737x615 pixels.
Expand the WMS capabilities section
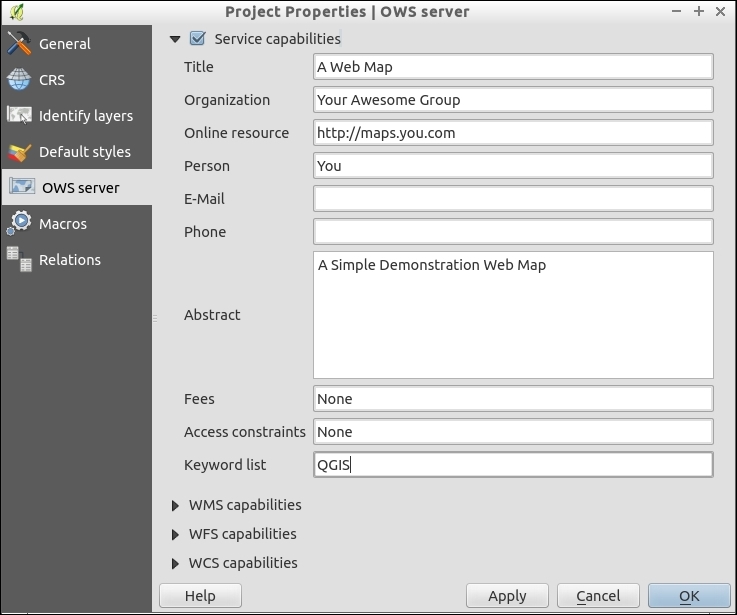tap(177, 505)
